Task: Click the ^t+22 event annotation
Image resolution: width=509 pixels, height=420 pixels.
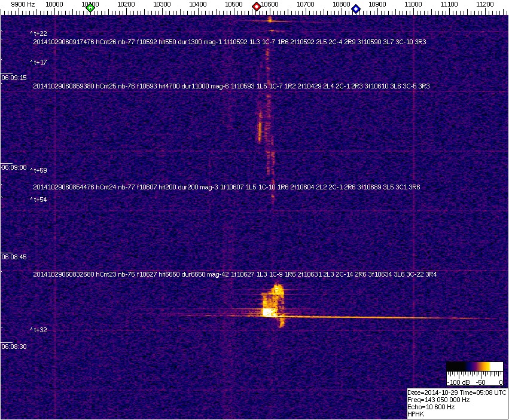Action: coord(39,33)
